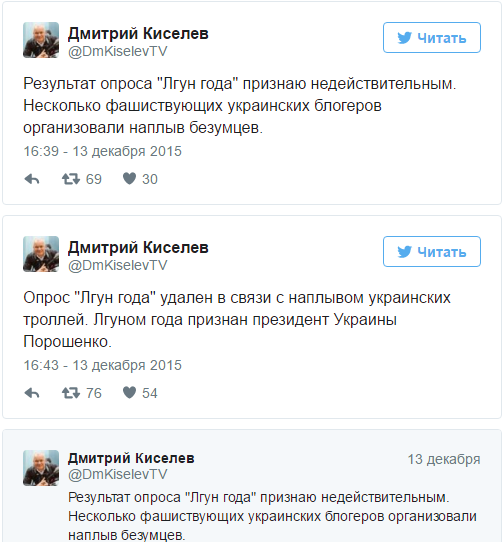
Task: Open avatar photo in the third tweet
Action: click(x=41, y=468)
